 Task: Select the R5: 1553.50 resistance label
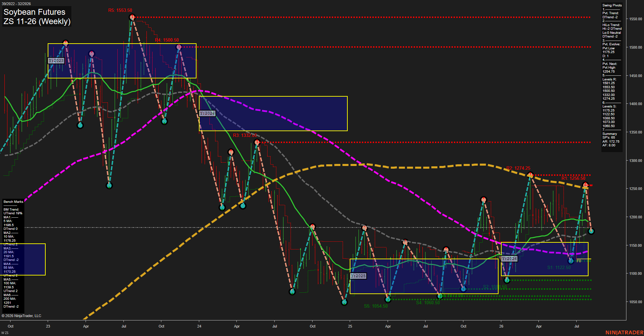point(120,10)
